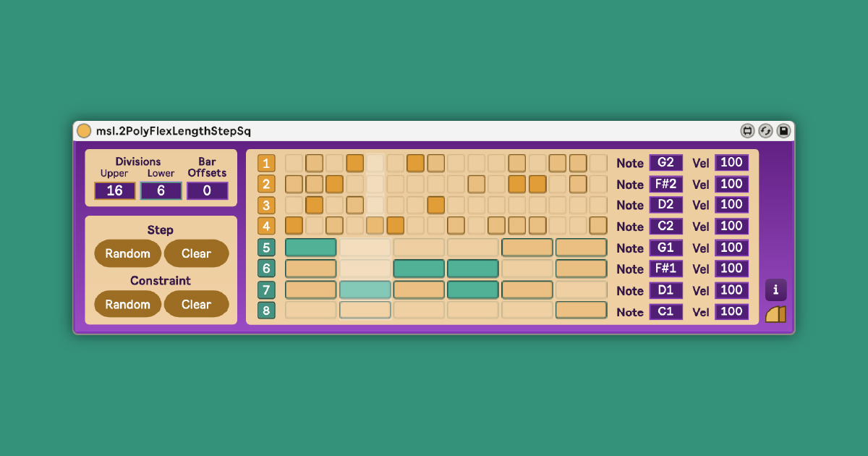Toggle the first wide step in row 5
The height and width of the screenshot is (456, 868).
click(x=310, y=248)
